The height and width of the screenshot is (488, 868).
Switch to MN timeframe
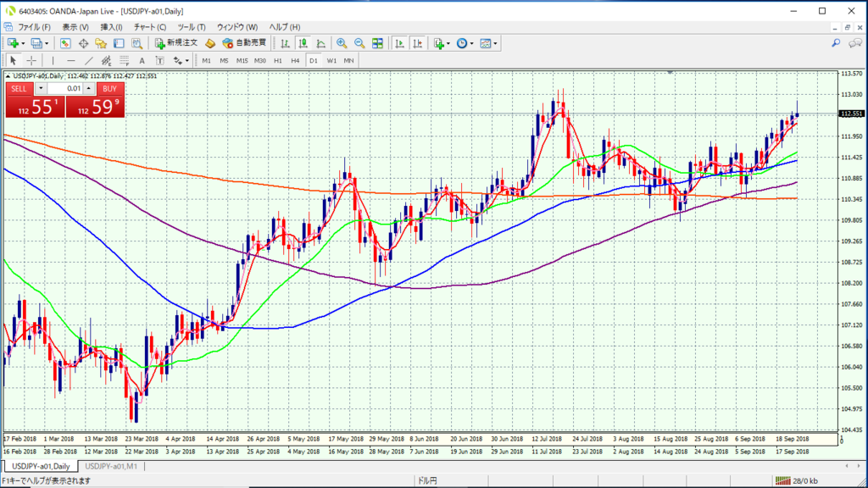pos(348,61)
